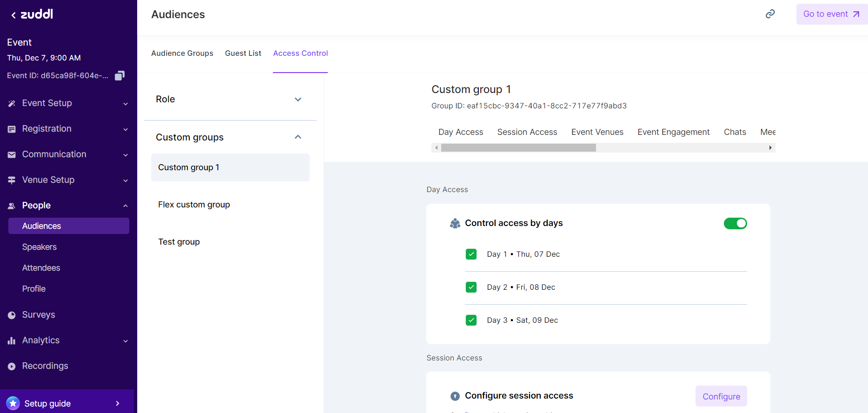Click the copy event link icon
This screenshot has height=413, width=868.
coord(770,14)
